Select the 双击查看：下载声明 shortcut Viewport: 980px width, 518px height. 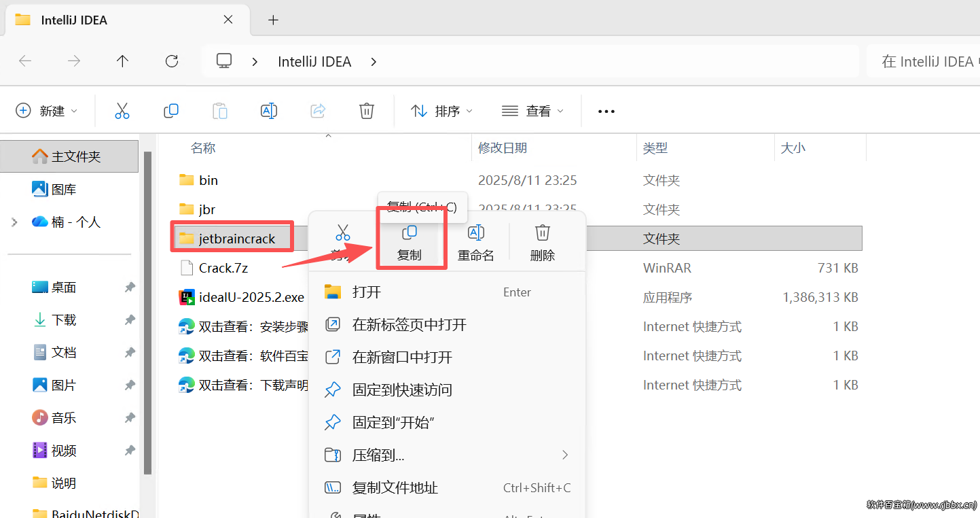tap(243, 385)
